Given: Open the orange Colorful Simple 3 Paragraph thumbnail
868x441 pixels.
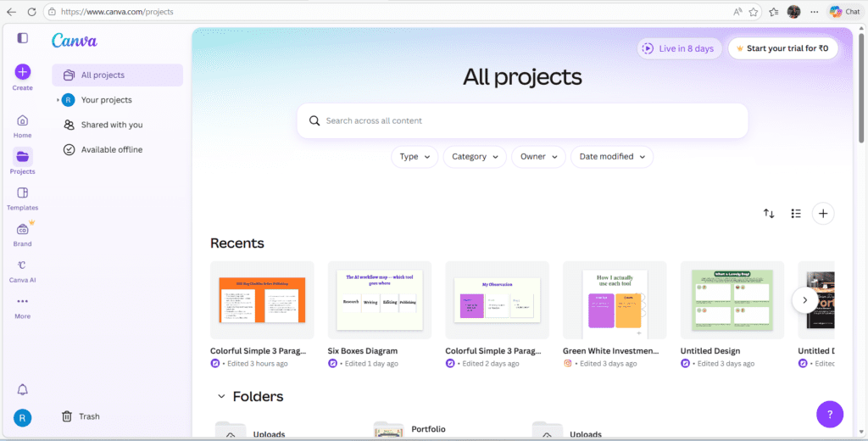Looking at the screenshot, I should tap(262, 300).
